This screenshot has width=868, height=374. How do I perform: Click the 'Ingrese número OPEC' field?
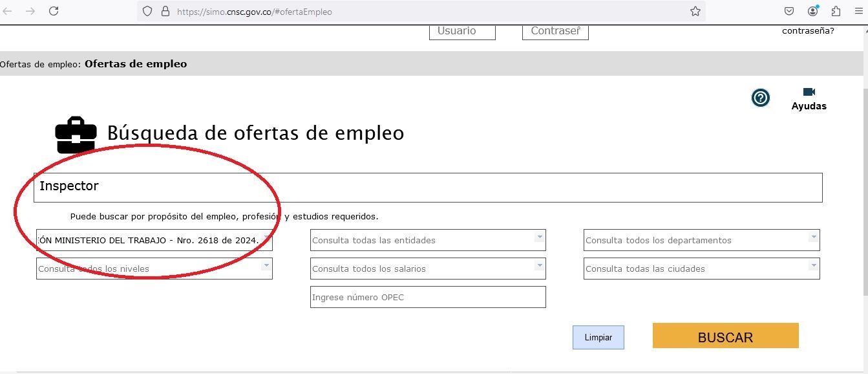[428, 297]
